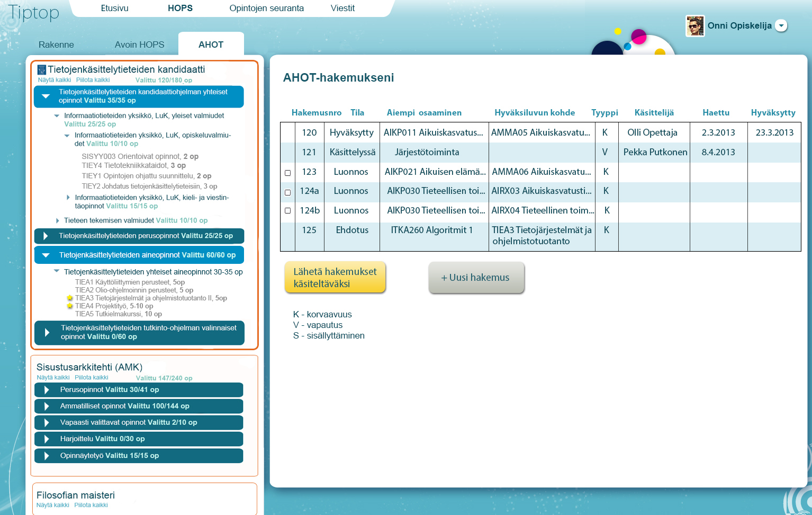The width and height of the screenshot is (812, 515).
Task: Click Näytä kaikki under Tietojenkäsittelytieteiden kandidaatti
Action: tap(55, 80)
